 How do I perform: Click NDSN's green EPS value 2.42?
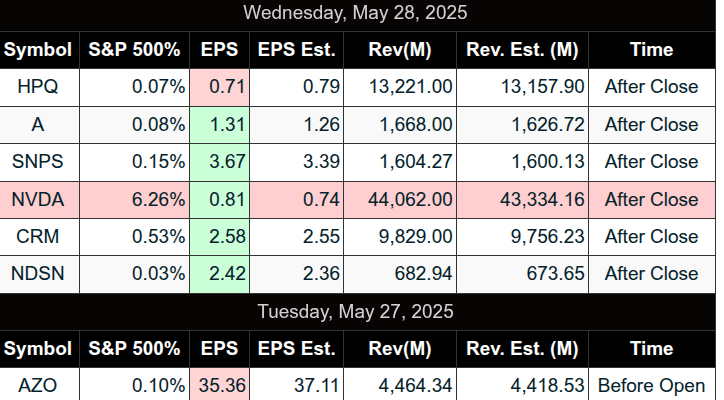click(219, 274)
